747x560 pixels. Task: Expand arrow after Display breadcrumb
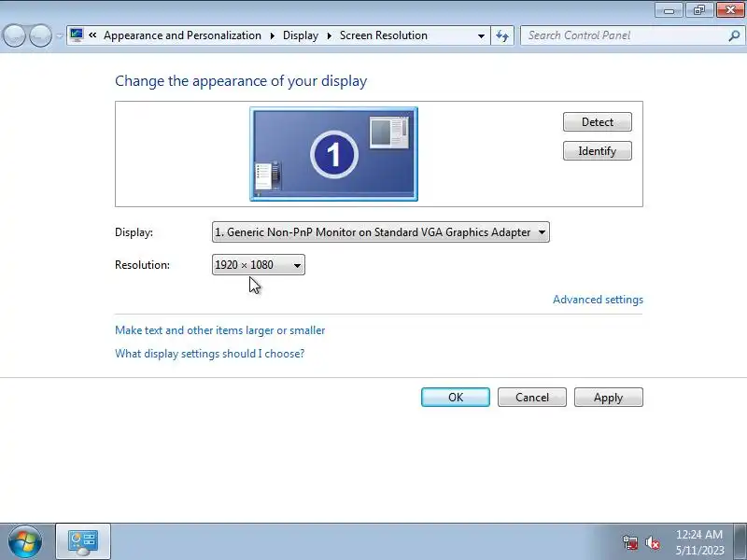[x=329, y=35]
